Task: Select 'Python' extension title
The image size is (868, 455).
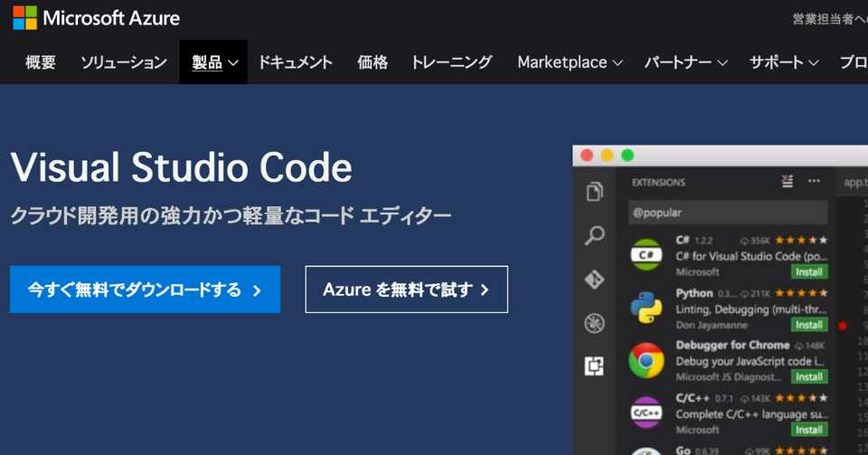Action: [694, 293]
